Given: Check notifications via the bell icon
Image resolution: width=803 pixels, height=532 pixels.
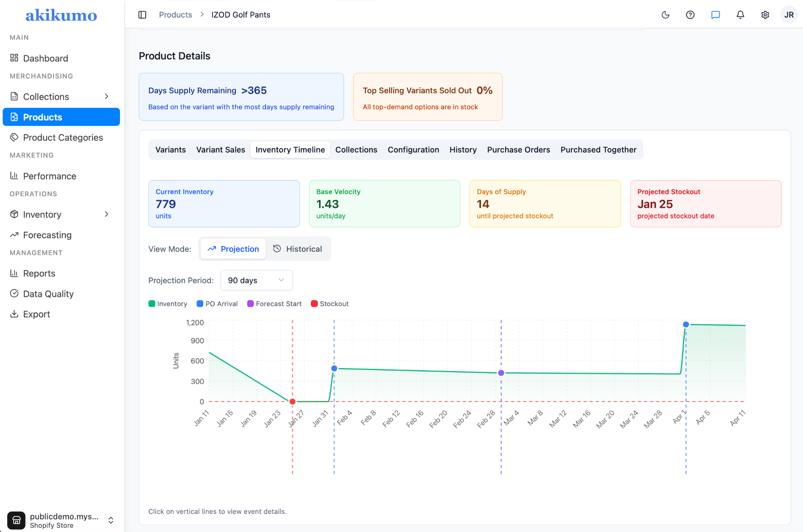Looking at the screenshot, I should (740, 15).
